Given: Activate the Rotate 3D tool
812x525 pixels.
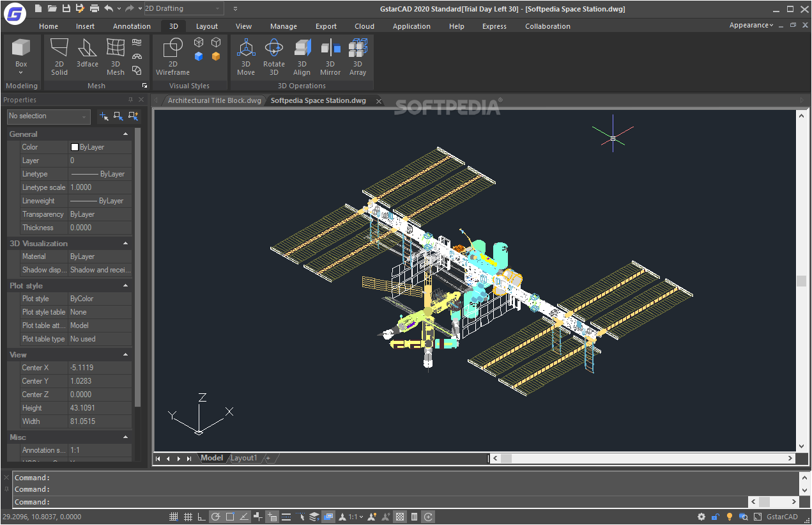Looking at the screenshot, I should (274, 56).
